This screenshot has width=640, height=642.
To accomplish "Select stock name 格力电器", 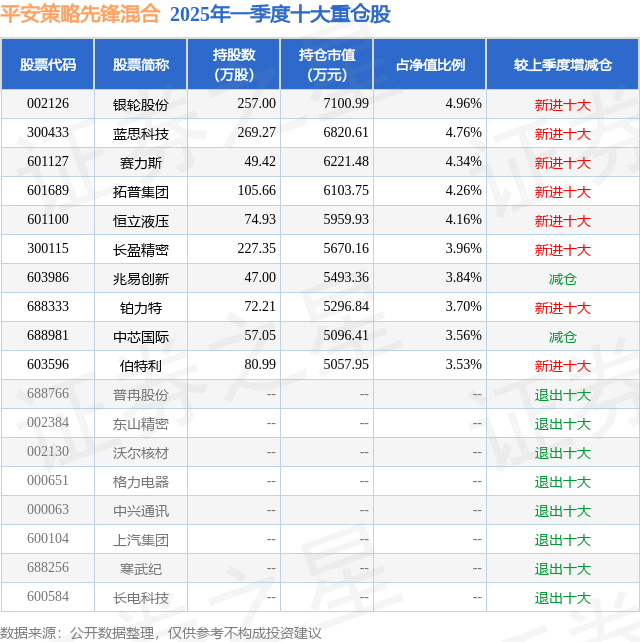I will pyautogui.click(x=141, y=483).
